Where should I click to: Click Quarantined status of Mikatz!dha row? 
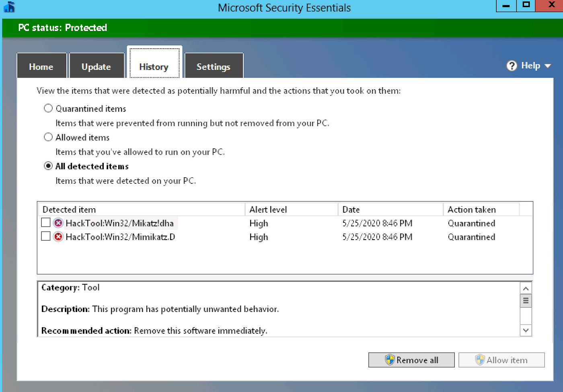click(471, 223)
